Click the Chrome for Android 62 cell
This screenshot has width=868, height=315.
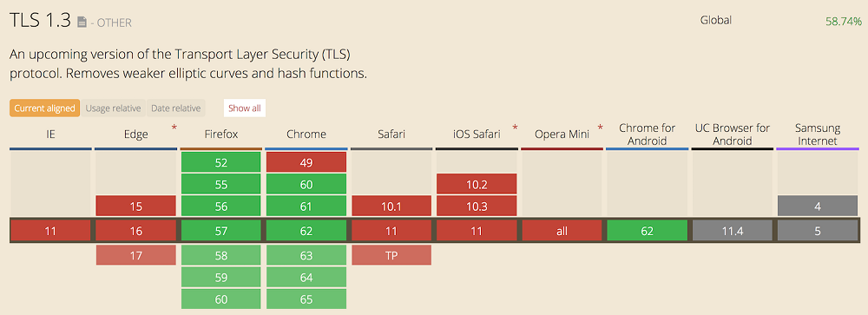point(648,231)
